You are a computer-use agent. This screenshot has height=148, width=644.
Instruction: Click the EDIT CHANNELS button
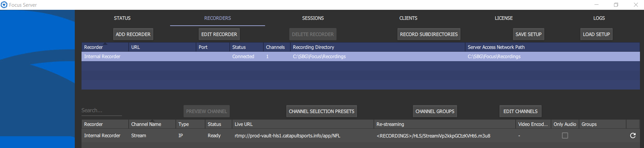pyautogui.click(x=520, y=111)
